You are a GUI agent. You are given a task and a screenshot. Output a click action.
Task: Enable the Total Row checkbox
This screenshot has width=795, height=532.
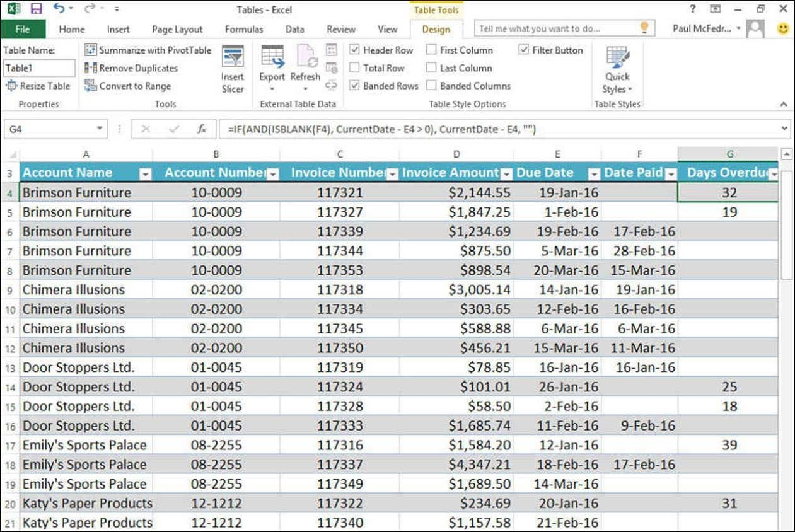pyautogui.click(x=355, y=68)
